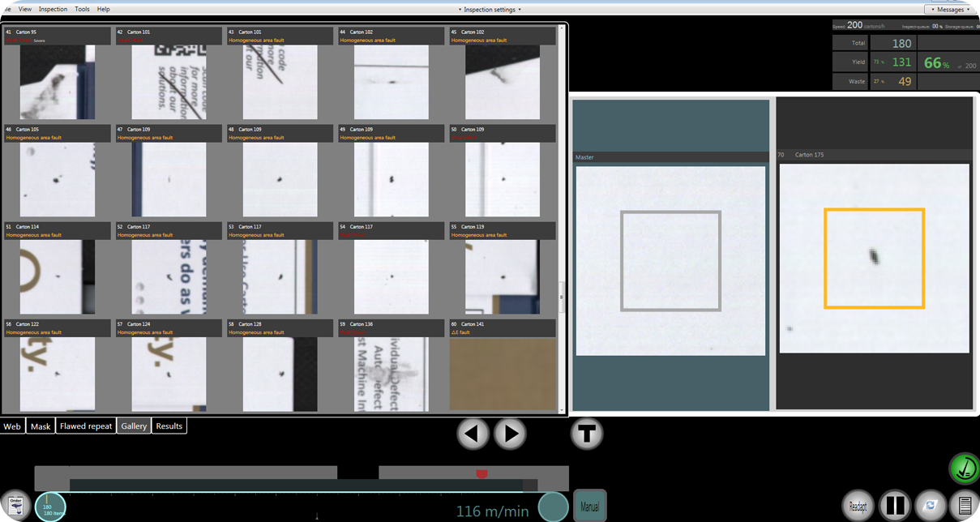Open the Results tab
This screenshot has height=522, width=980.
coord(169,426)
